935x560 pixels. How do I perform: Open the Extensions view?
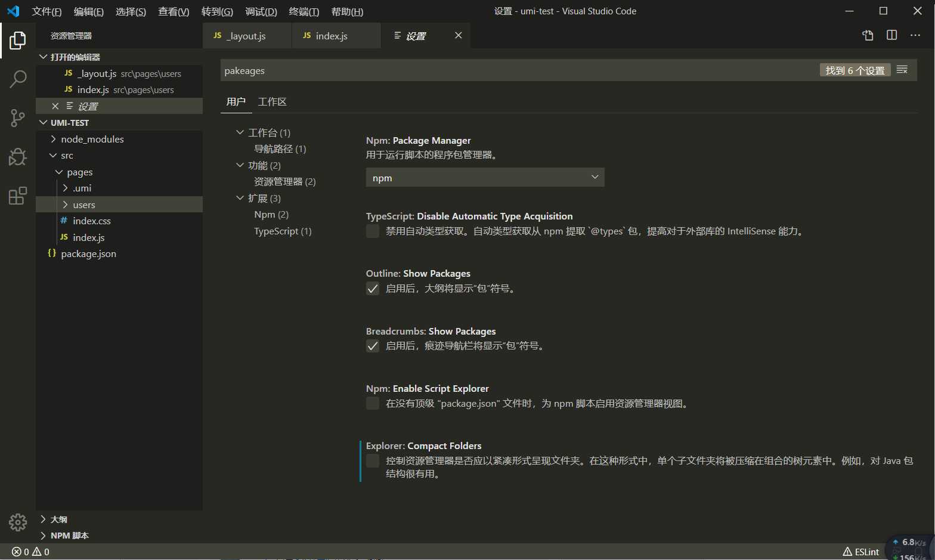18,196
